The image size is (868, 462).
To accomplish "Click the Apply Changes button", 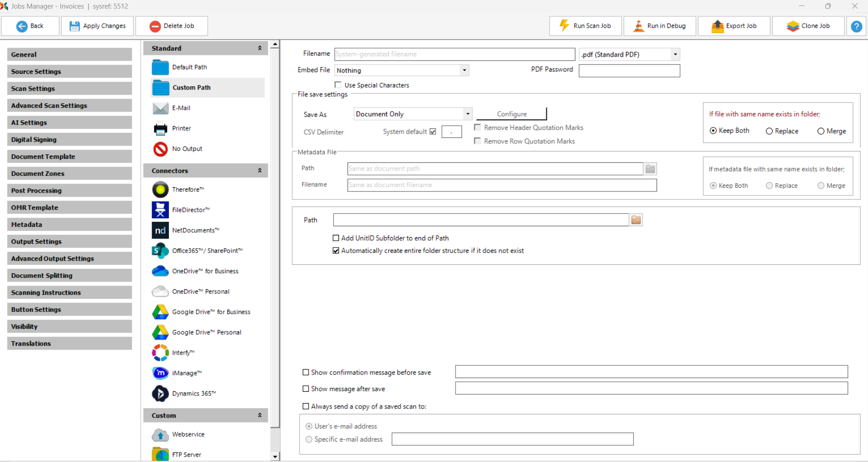I will [x=98, y=26].
